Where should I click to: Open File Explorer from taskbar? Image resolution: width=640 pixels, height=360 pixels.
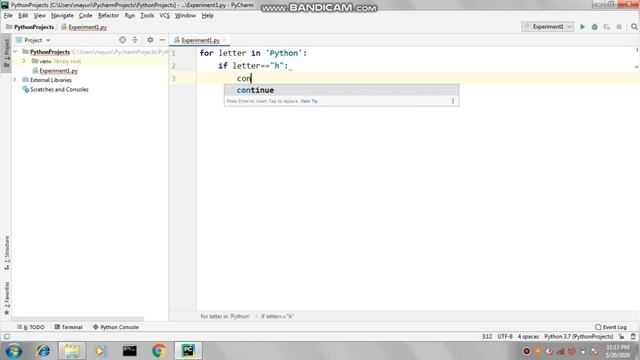click(x=72, y=351)
